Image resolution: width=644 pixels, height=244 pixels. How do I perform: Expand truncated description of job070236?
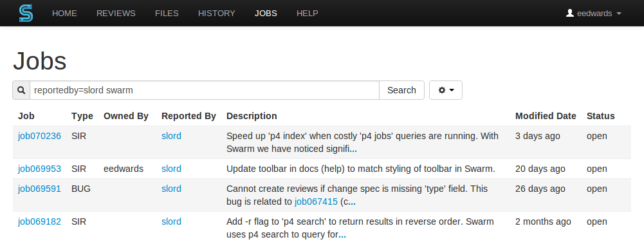tap(353, 151)
